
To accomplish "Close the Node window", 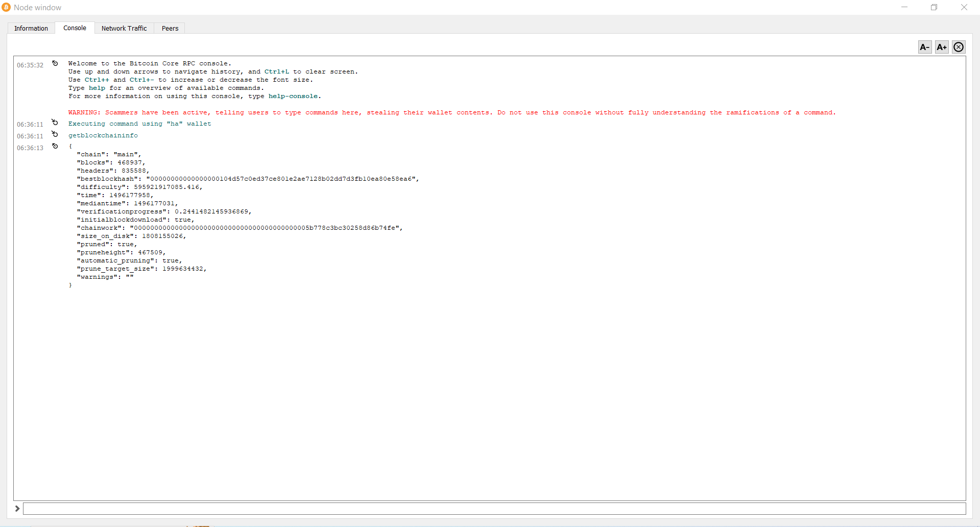I will pos(964,7).
